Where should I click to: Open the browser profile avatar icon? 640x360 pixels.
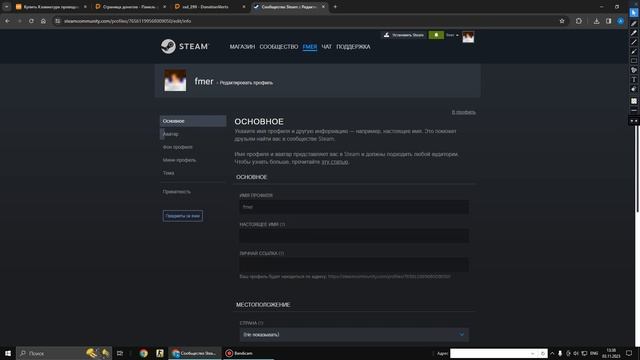[x=620, y=21]
